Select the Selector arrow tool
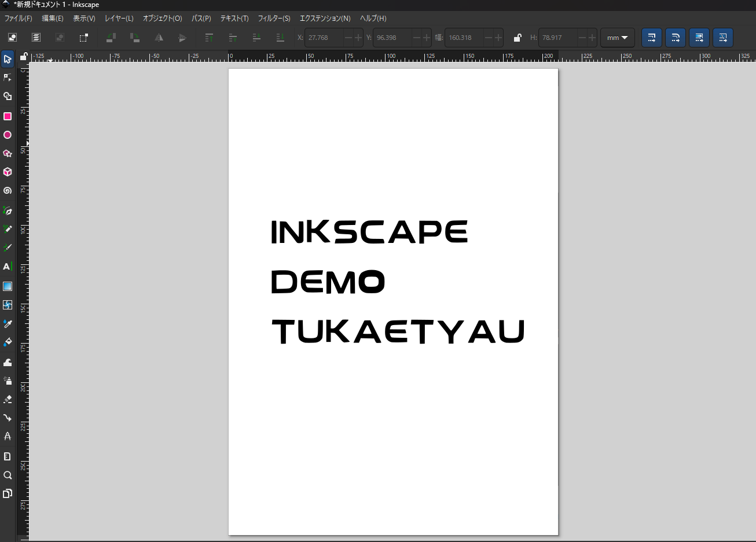The width and height of the screenshot is (756, 542). (8, 59)
